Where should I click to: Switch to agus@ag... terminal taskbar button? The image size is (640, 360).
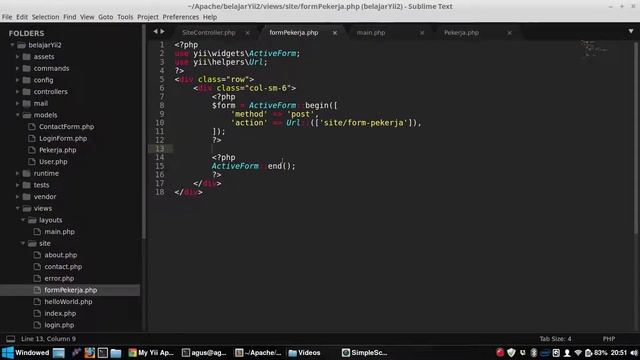pyautogui.click(x=204, y=353)
